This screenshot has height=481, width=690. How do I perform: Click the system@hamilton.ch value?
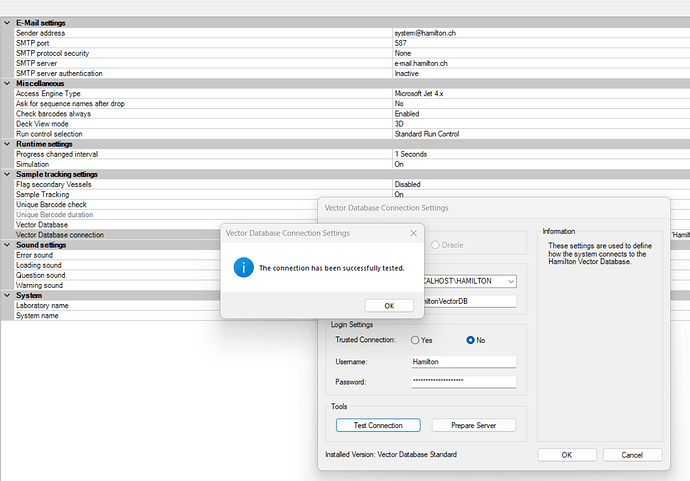[425, 33]
